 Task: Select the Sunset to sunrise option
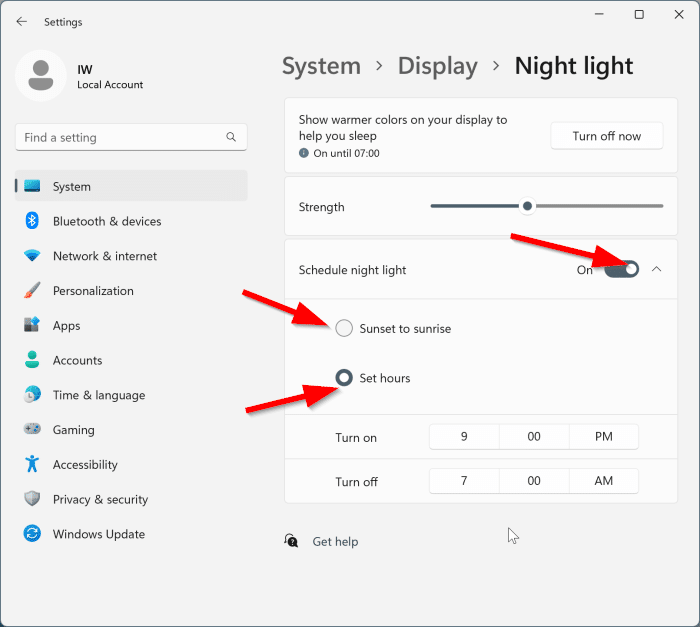(344, 328)
